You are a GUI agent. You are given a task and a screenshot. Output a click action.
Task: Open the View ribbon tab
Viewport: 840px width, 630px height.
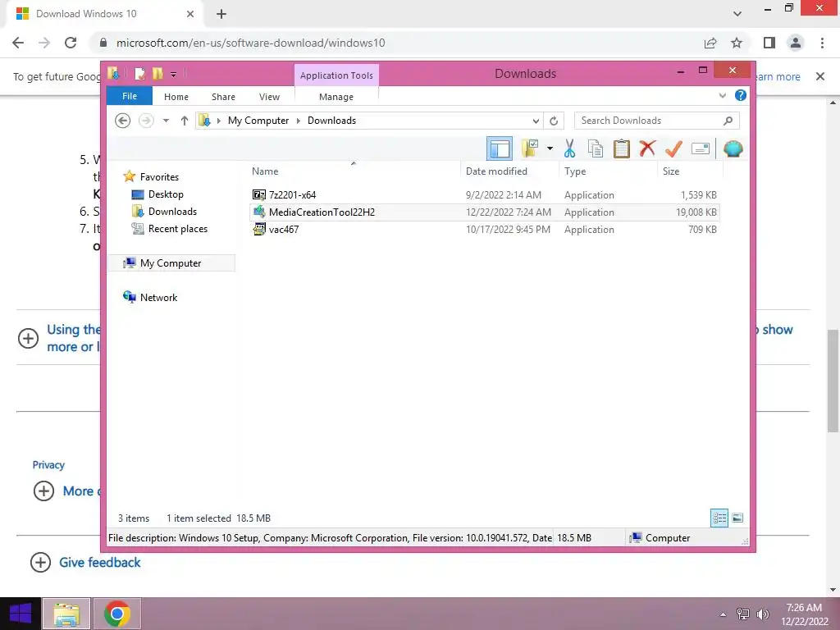pos(269,97)
